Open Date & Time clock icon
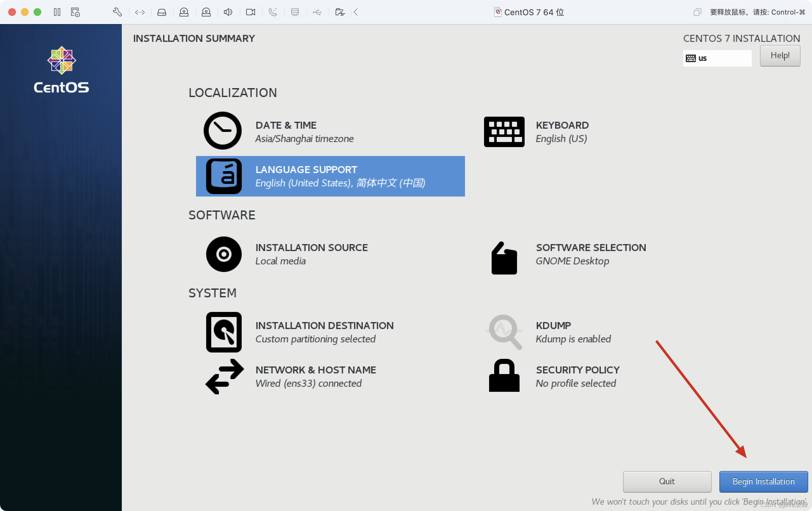Image resolution: width=812 pixels, height=511 pixels. [223, 131]
